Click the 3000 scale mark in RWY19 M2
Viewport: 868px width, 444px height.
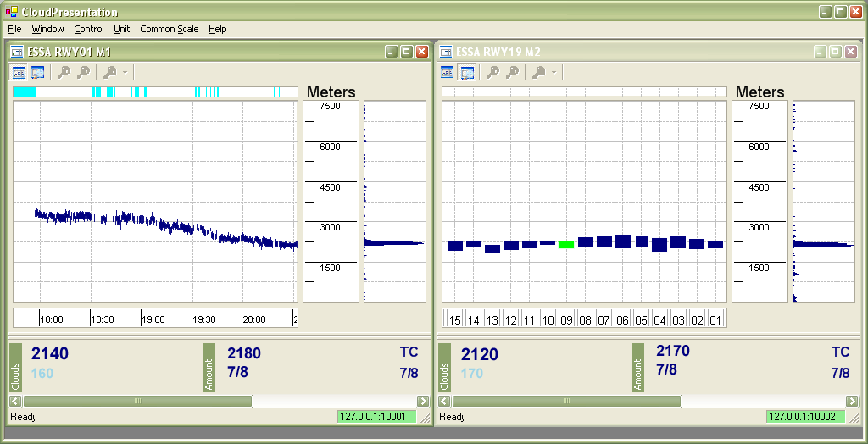coord(759,228)
